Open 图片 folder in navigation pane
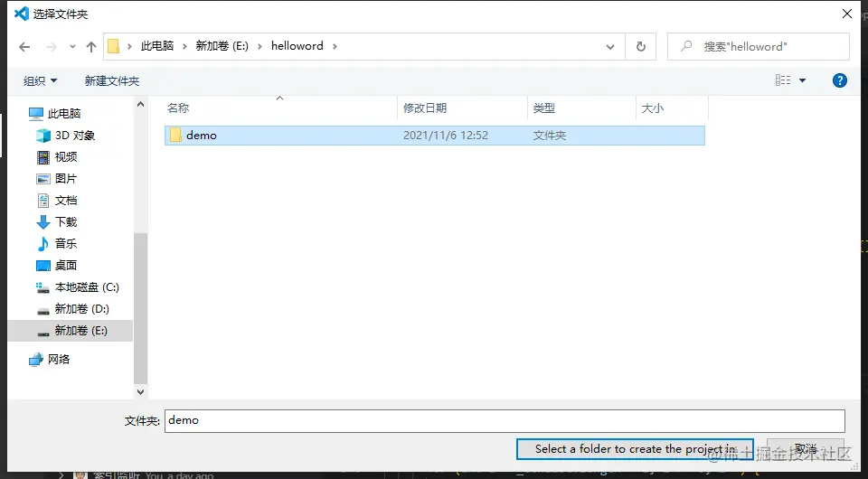 pos(56,179)
